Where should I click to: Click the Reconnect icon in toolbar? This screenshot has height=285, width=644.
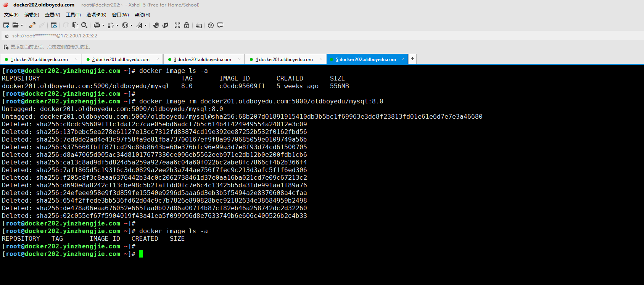coord(32,25)
